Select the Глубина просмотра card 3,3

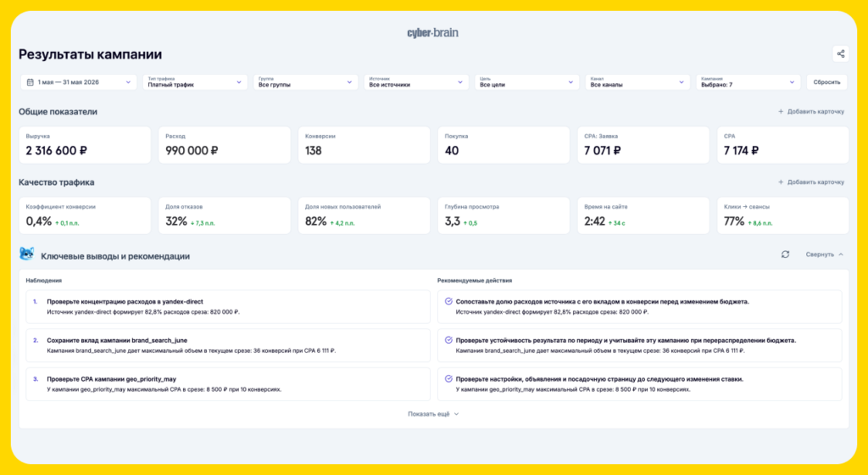[504, 215]
